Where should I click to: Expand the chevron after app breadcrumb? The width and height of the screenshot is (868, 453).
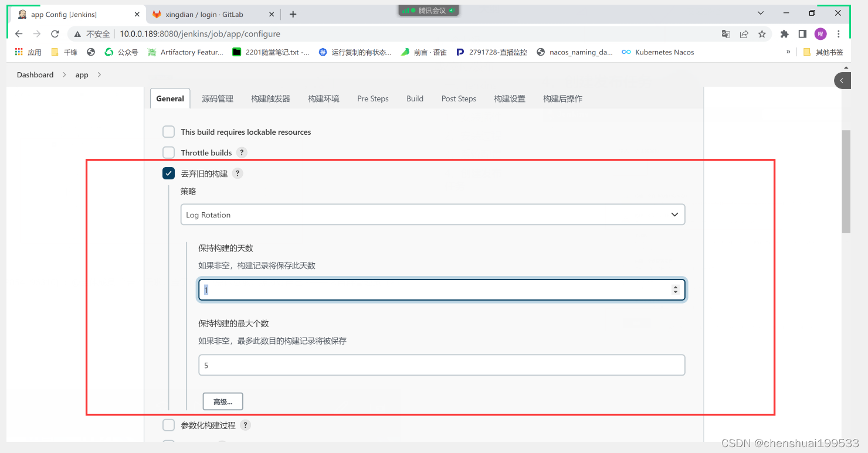coord(99,75)
